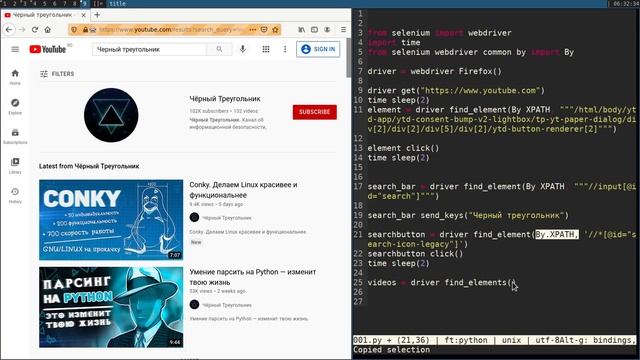Open YouTube apps grid icon
640x360 pixels.
pos(266,49)
